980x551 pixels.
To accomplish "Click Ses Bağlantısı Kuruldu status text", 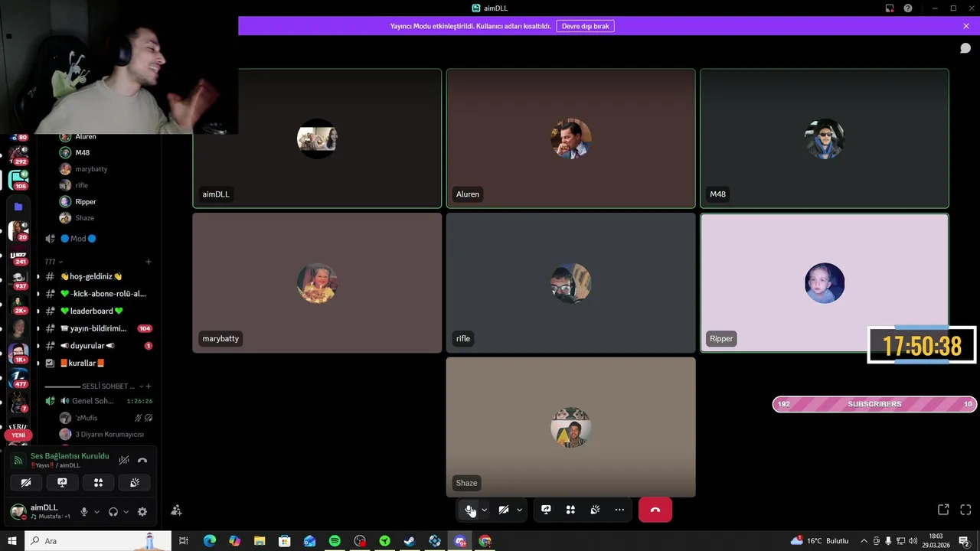I will 70,456.
